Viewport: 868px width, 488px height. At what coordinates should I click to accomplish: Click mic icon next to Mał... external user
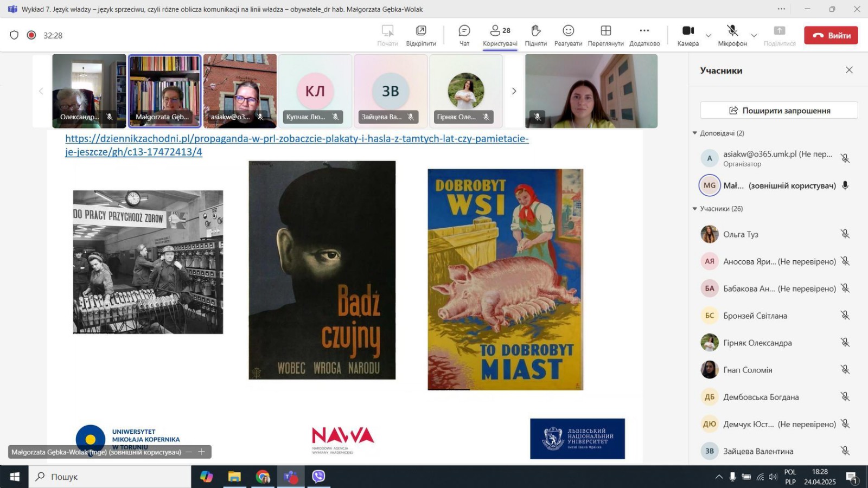[845, 185]
